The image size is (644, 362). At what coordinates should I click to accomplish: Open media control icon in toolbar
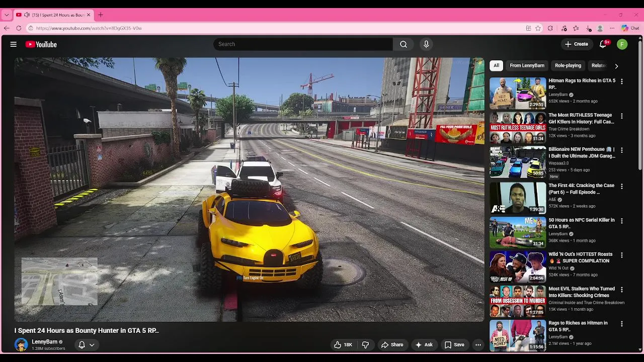tap(564, 28)
